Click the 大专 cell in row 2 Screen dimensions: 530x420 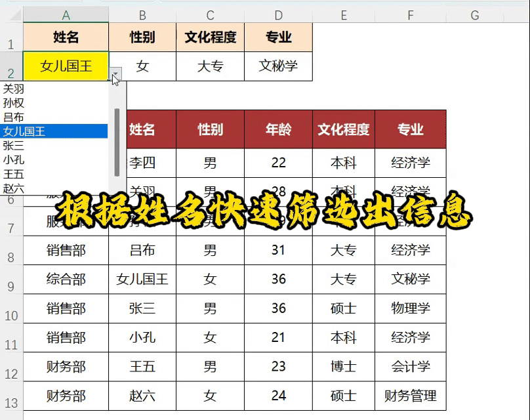(x=211, y=66)
